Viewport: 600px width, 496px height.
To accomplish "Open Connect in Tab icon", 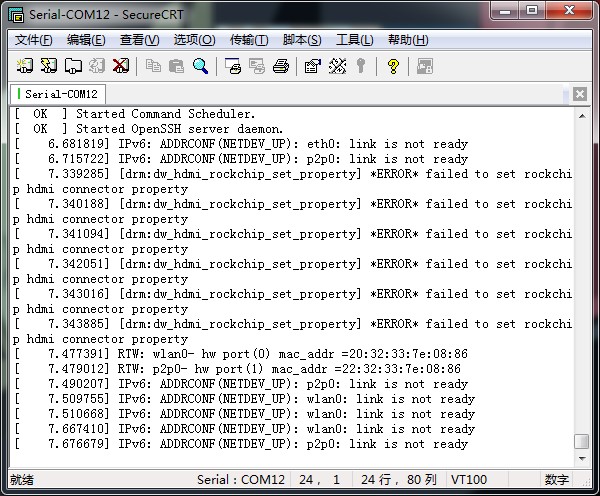I will (x=73, y=66).
